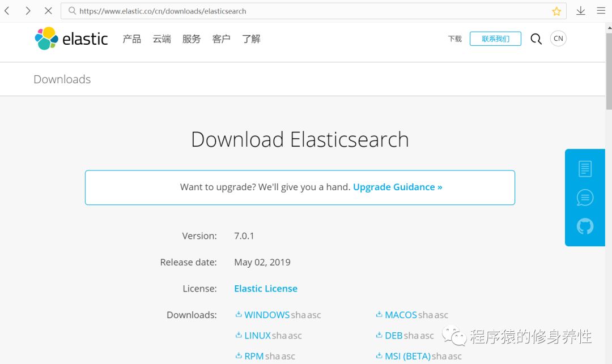Click the 下载 link in header
The image size is (612, 364).
coord(454,38)
